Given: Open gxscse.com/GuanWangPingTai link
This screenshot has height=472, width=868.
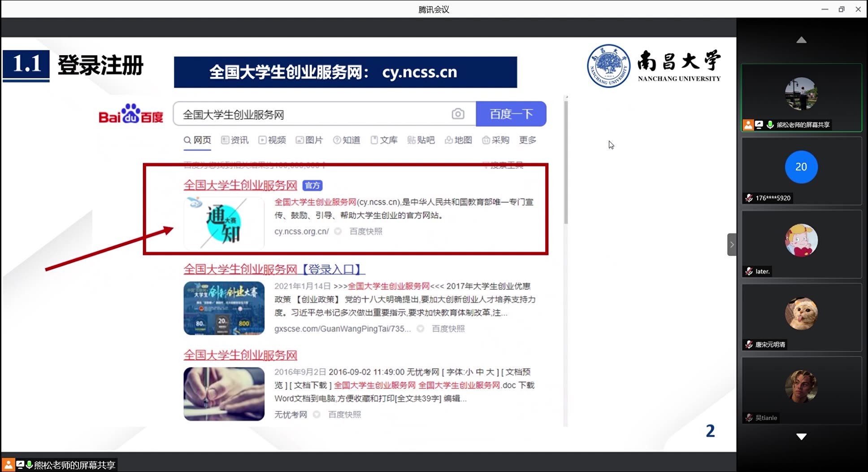Looking at the screenshot, I should pyautogui.click(x=343, y=329).
